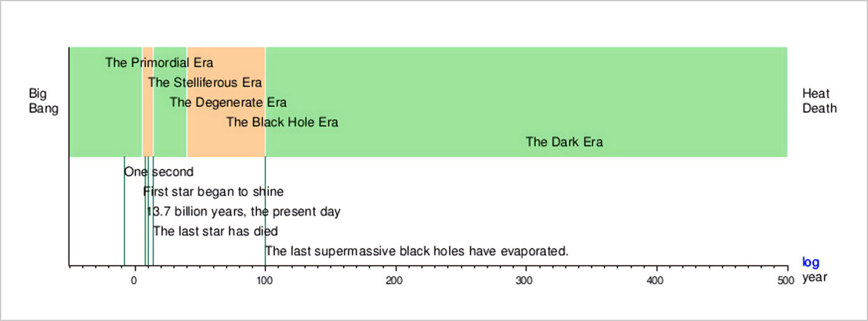Screen dimensions: 868x321
Task: Click the 400 axis tick label
Action: [656, 281]
